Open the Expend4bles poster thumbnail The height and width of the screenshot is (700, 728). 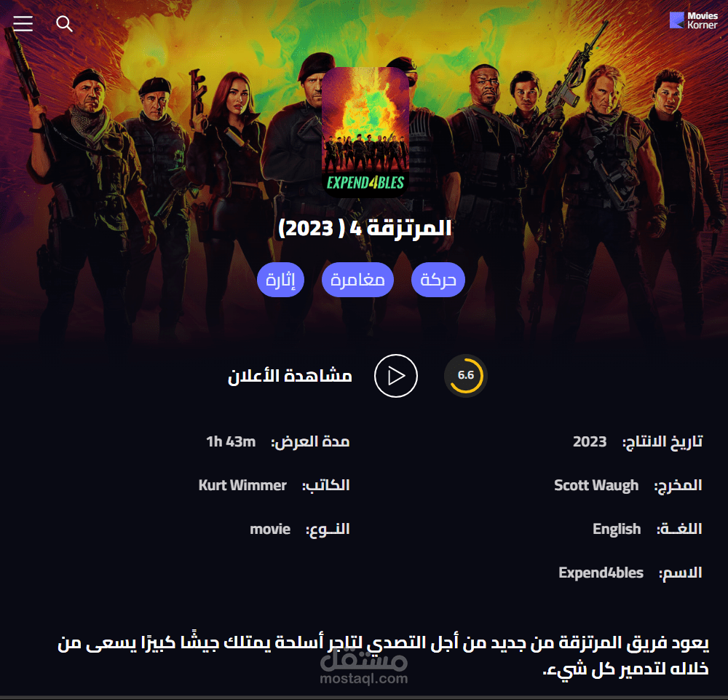(365, 133)
